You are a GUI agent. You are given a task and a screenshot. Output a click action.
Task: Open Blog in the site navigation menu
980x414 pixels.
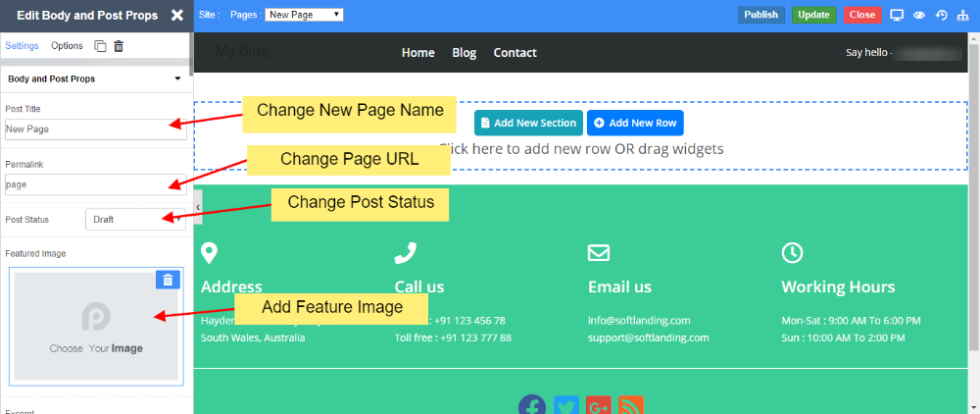[464, 53]
